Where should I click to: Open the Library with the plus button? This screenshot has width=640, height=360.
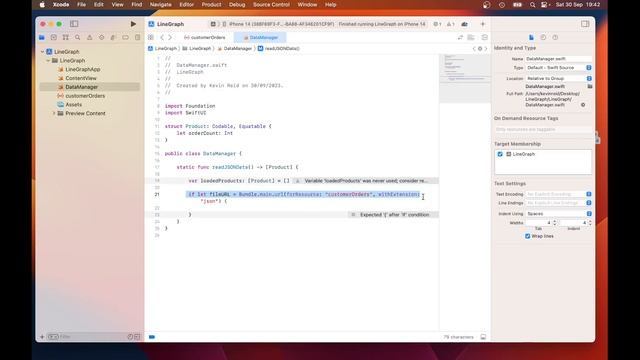[482, 24]
